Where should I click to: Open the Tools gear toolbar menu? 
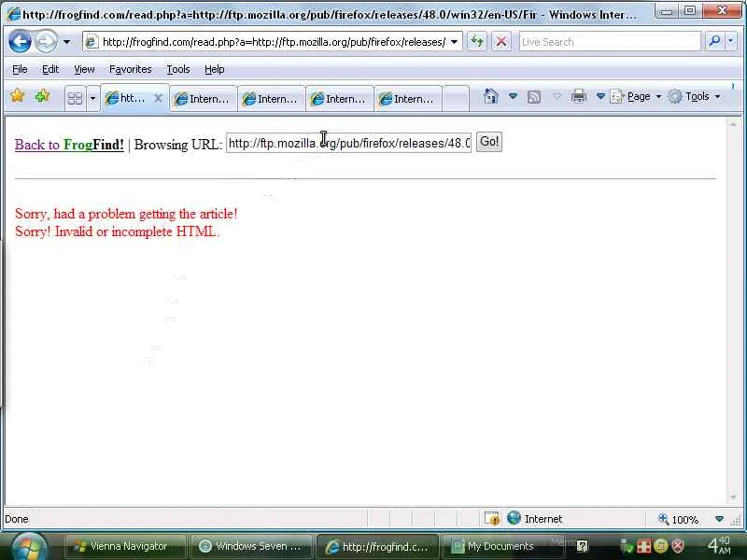click(x=694, y=97)
